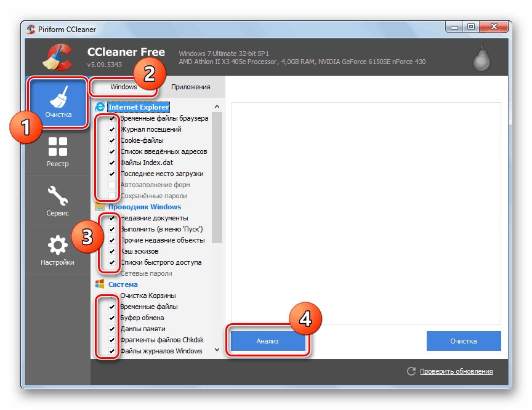Toggle Файлы Index.dat checkbox
Viewport: 532px width, 410px height.
click(112, 163)
